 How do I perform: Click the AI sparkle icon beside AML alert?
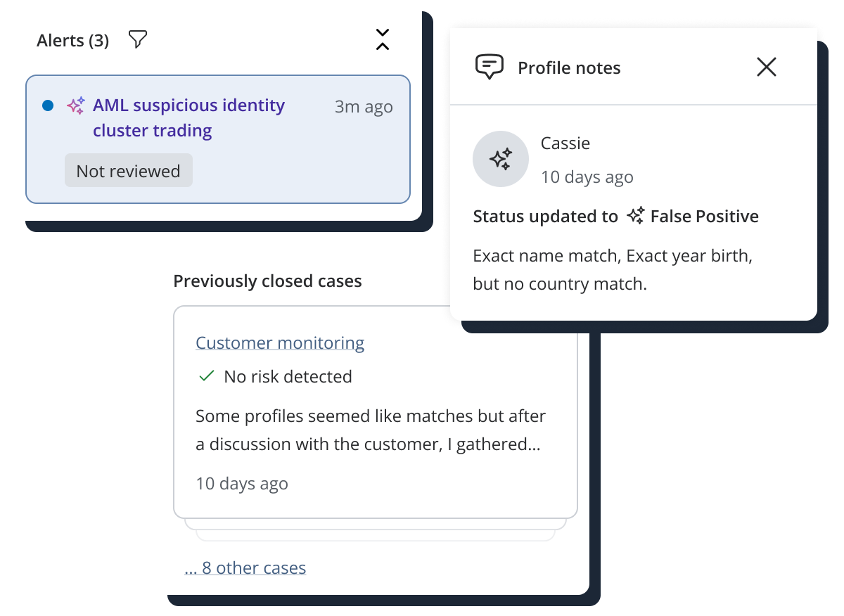[75, 105]
